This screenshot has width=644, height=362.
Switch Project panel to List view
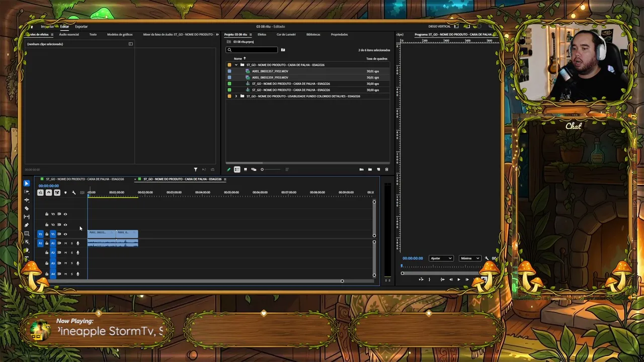[x=237, y=169]
